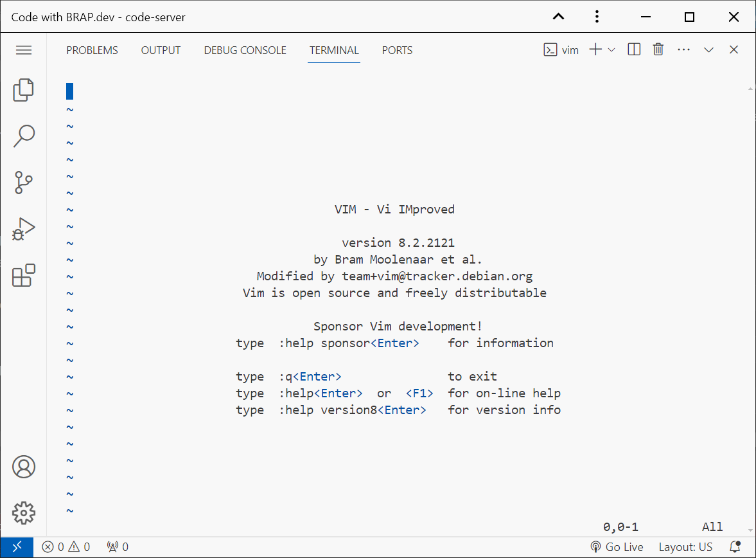Open the Source Control panel icon
Viewport: 756px width, 558px height.
click(x=23, y=183)
